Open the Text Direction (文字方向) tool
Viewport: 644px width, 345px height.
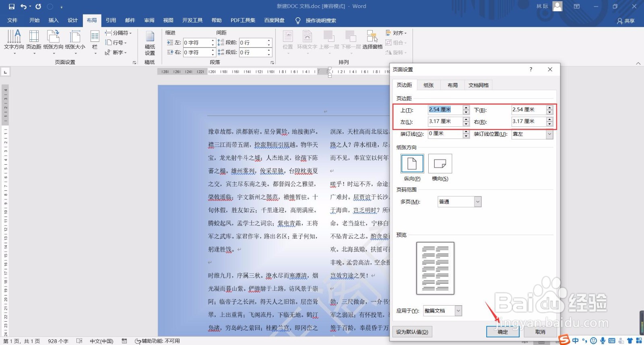point(14,41)
